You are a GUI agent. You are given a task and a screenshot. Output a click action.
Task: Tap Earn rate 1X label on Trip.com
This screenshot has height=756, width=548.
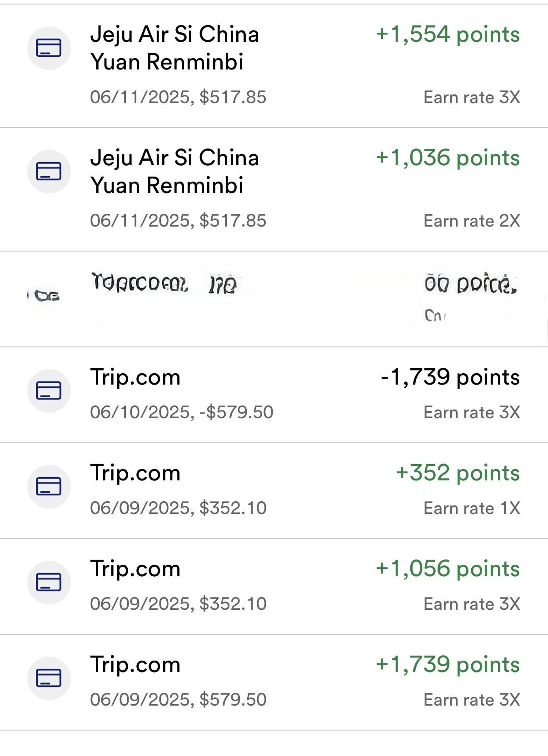coord(472,508)
